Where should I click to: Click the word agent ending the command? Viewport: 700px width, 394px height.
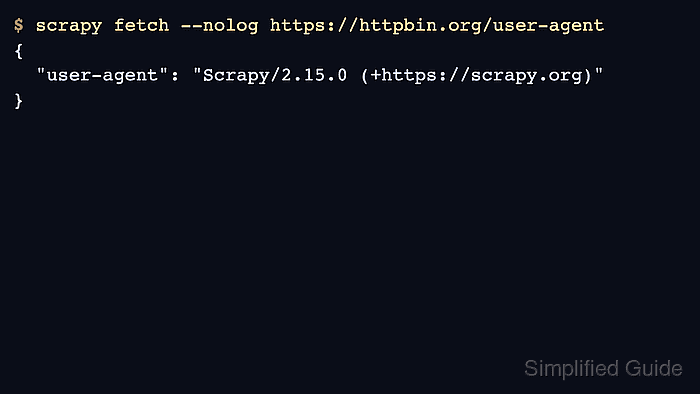pos(576,26)
